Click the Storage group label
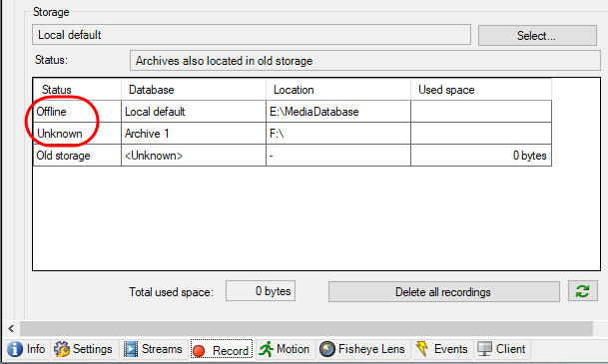608x364 pixels. [x=51, y=12]
